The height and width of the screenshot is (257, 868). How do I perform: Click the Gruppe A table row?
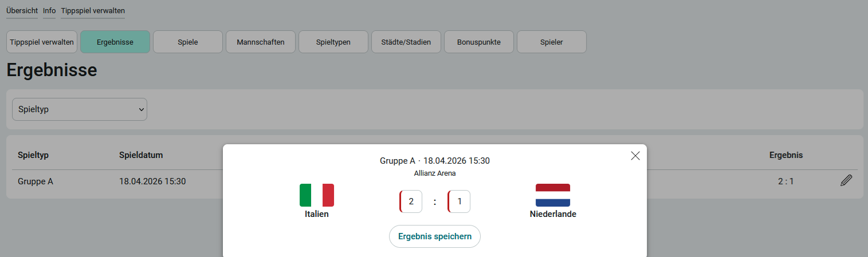pos(435,181)
